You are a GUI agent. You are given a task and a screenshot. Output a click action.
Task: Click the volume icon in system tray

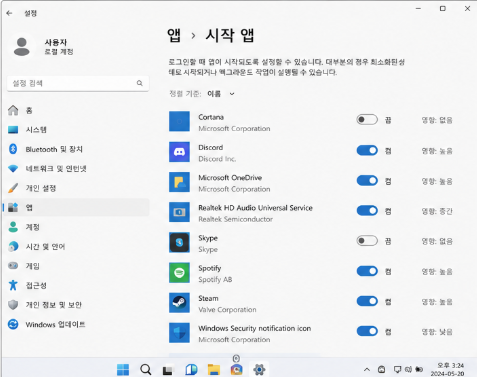pos(408,369)
